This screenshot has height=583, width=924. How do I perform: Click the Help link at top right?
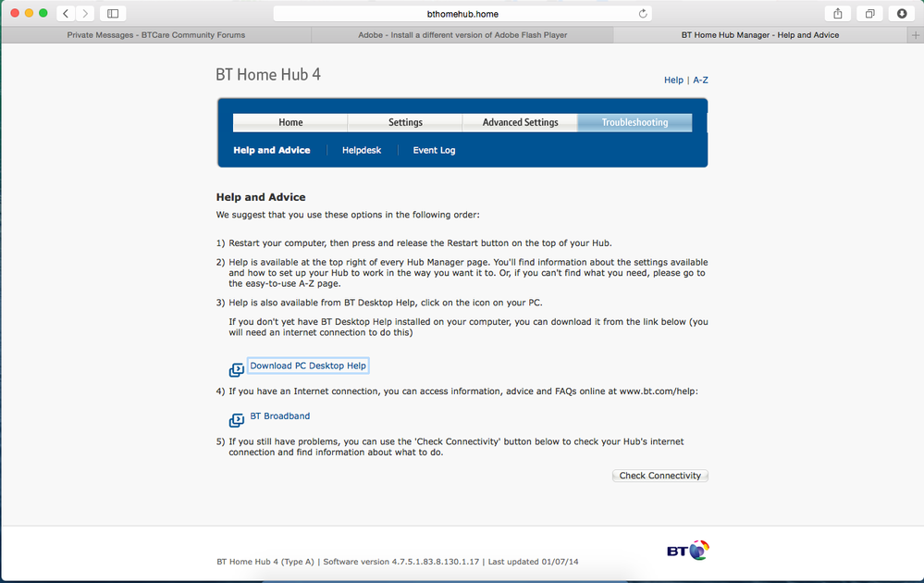(673, 81)
